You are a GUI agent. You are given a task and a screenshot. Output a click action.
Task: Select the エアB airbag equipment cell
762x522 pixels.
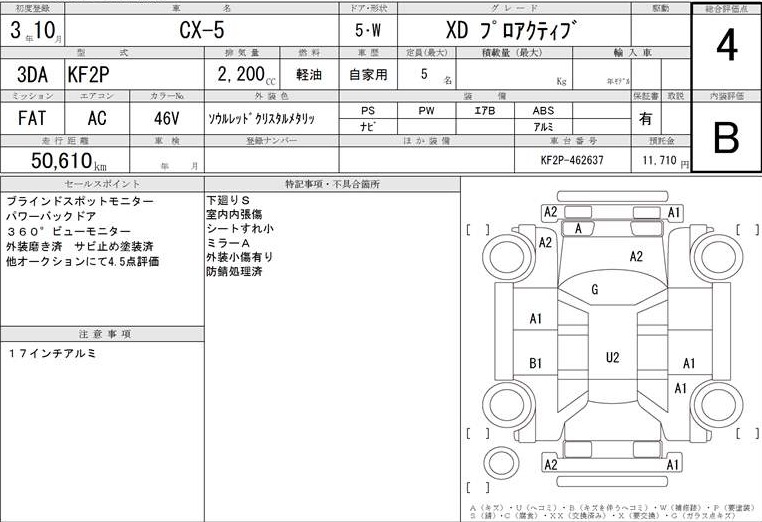pyautogui.click(x=484, y=110)
